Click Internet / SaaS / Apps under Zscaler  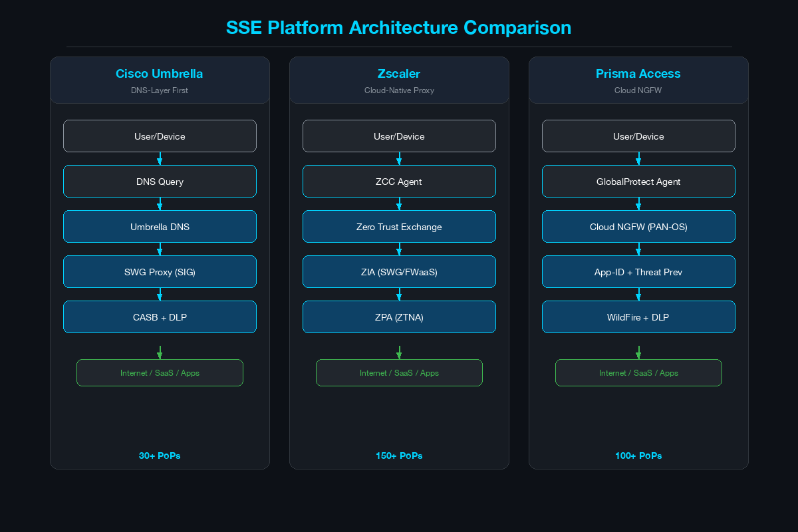[399, 373]
